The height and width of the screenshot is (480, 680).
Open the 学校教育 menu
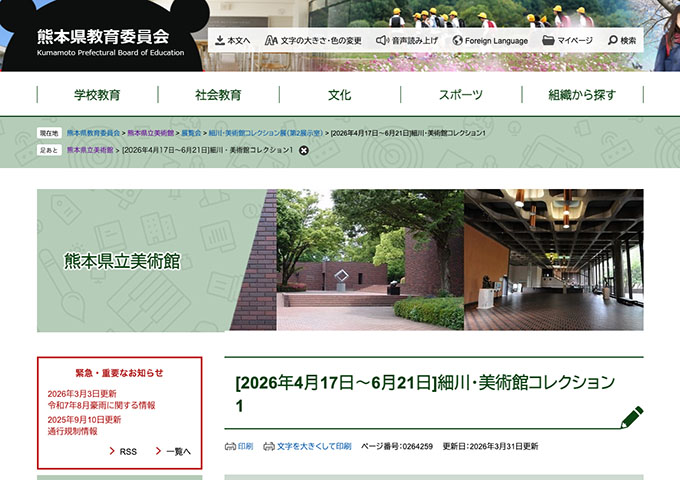tap(98, 95)
